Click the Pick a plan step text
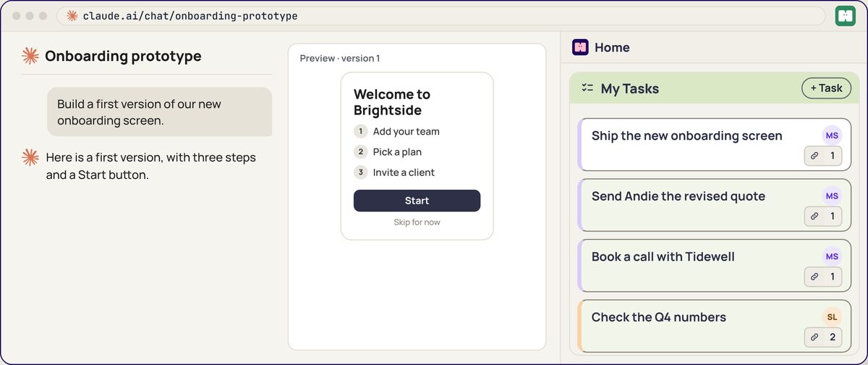868x365 pixels. (x=397, y=151)
